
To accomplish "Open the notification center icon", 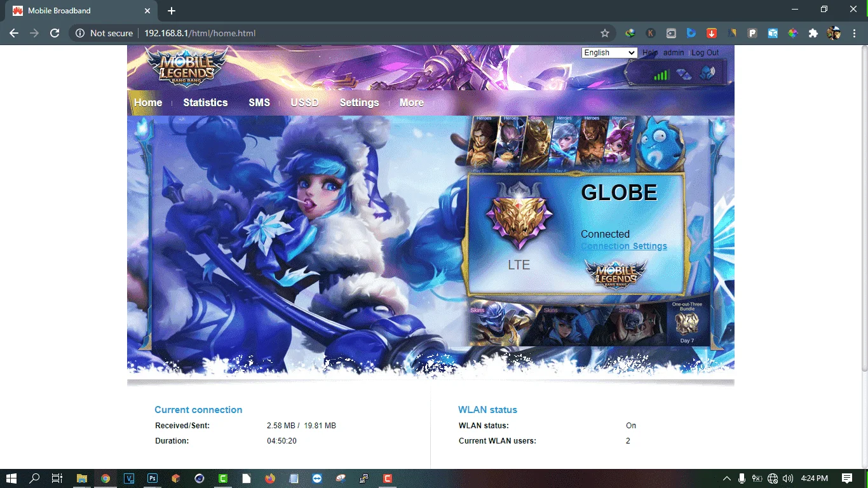I will pos(847,478).
